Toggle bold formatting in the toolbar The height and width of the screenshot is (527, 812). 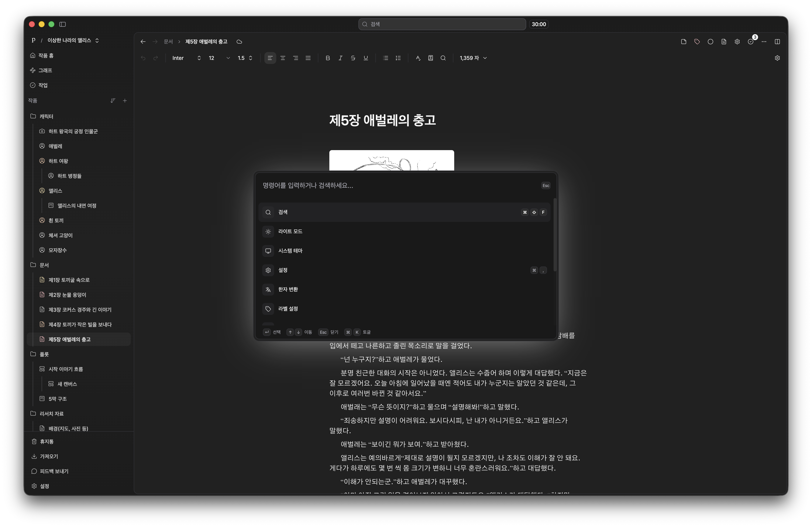[x=327, y=58]
